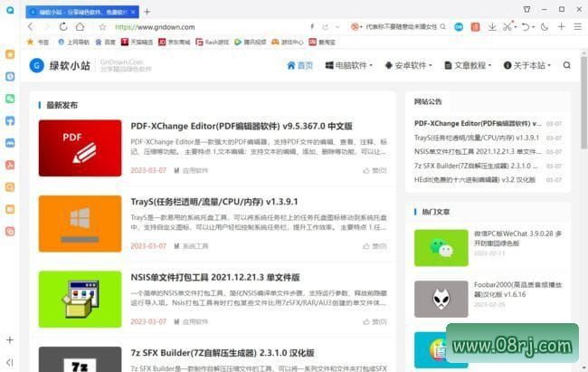
Task: Toggle night mode with the moon icon
Action: click(x=545, y=26)
